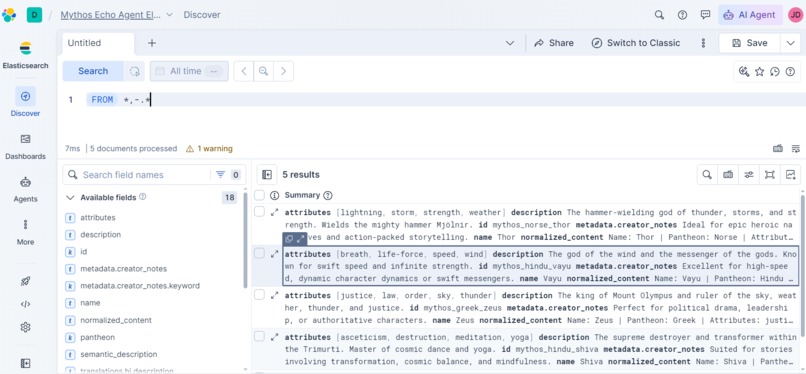Click the Discover breadcrumb
The height and width of the screenshot is (374, 806).
(x=202, y=15)
